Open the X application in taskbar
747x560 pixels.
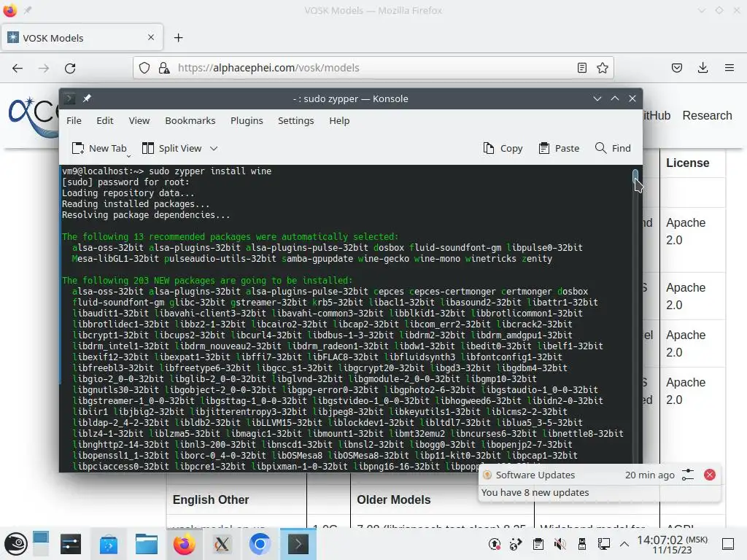pyautogui.click(x=222, y=544)
